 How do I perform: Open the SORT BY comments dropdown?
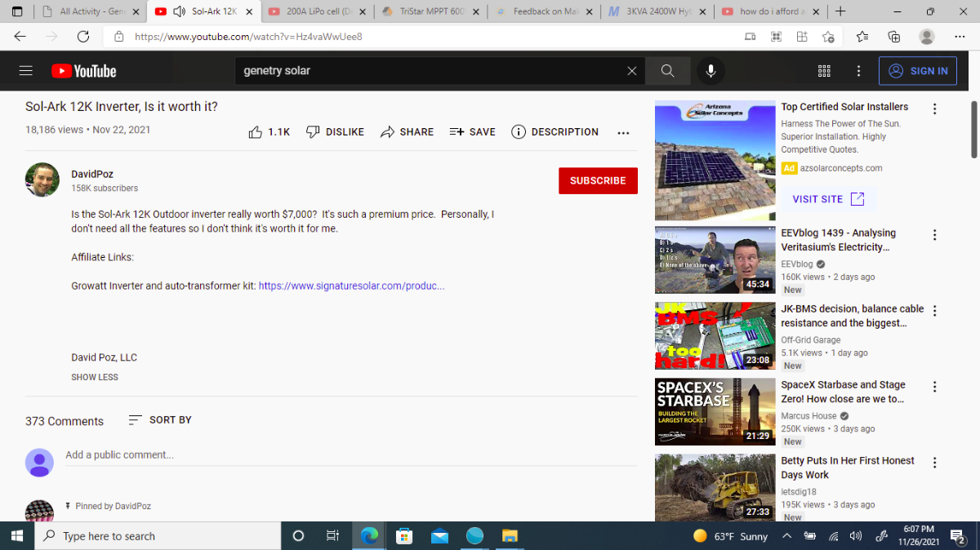pyautogui.click(x=160, y=419)
